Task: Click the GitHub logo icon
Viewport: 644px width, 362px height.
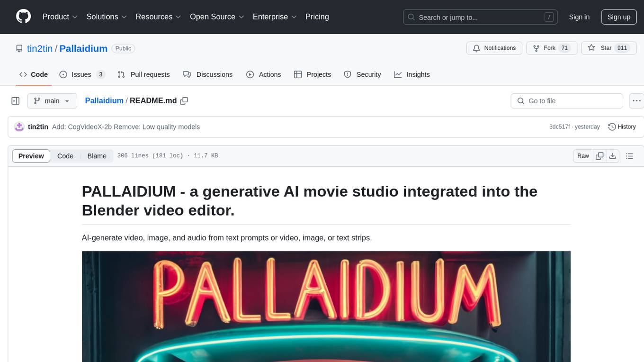Action: (x=23, y=17)
